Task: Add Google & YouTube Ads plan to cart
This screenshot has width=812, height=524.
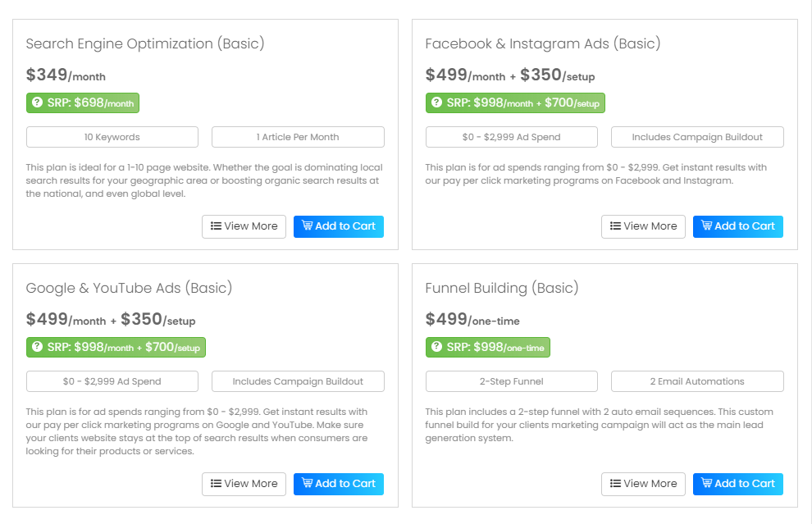Action: pos(338,484)
